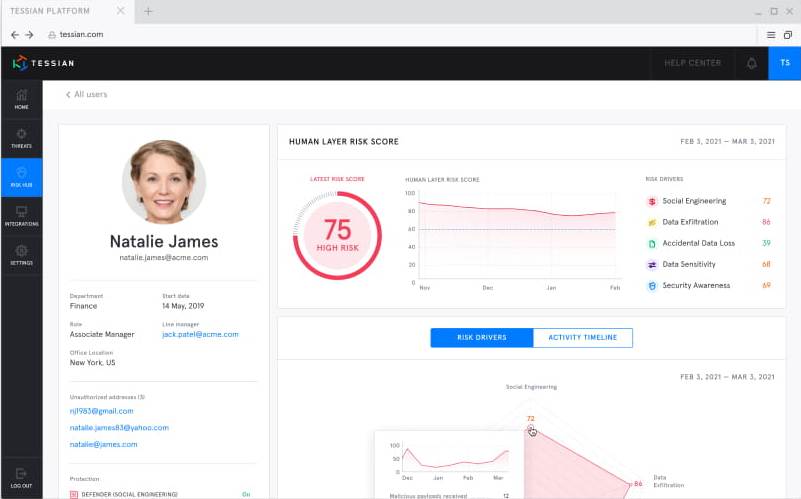Open the Home sidebar icon
This screenshot has width=801, height=499.
pos(21,98)
